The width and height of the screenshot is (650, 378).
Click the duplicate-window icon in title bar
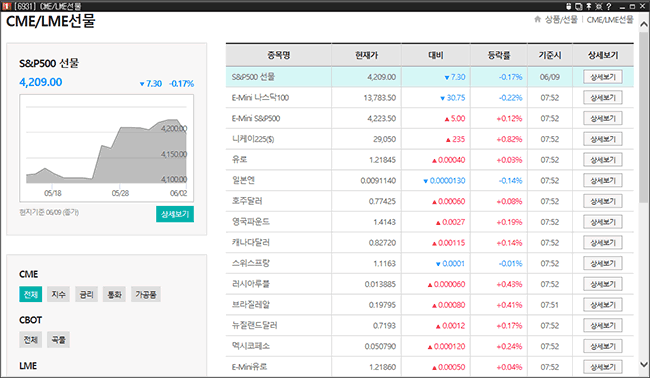point(578,6)
